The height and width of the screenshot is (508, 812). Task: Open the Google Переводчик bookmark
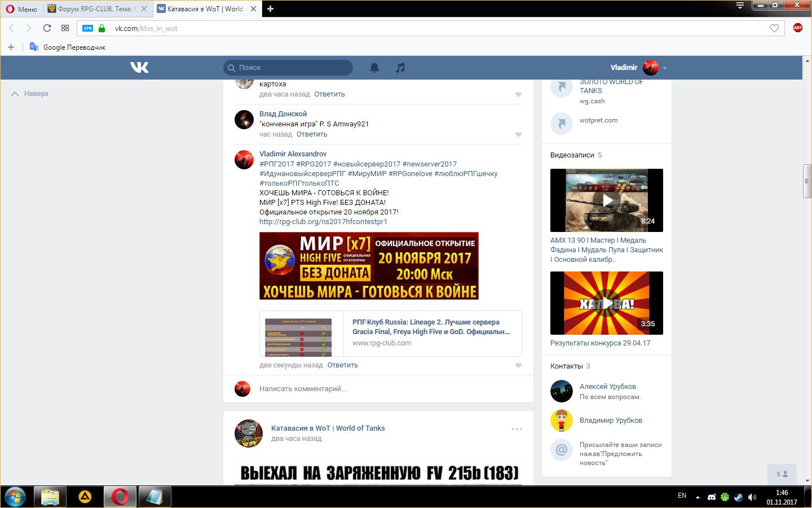point(68,47)
